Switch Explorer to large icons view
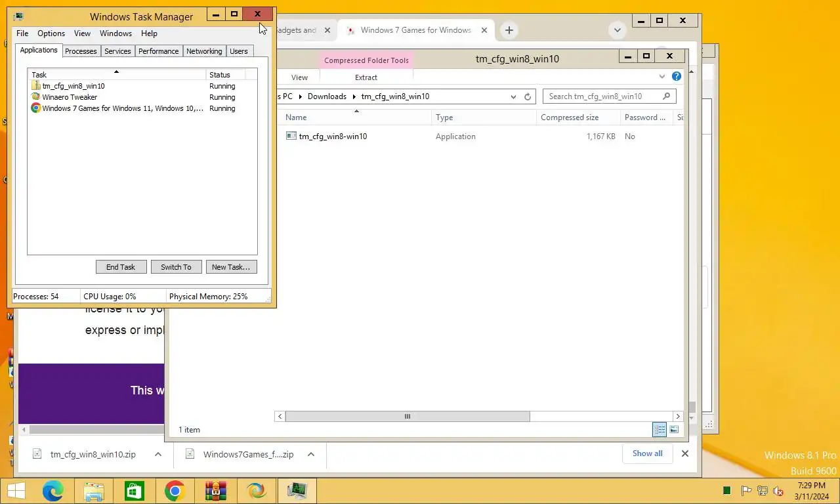840x504 pixels. click(x=674, y=430)
